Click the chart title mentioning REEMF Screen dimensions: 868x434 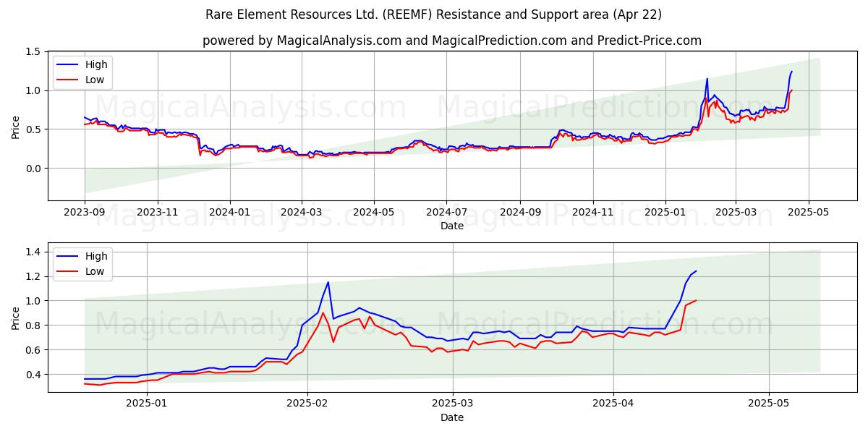click(x=433, y=14)
